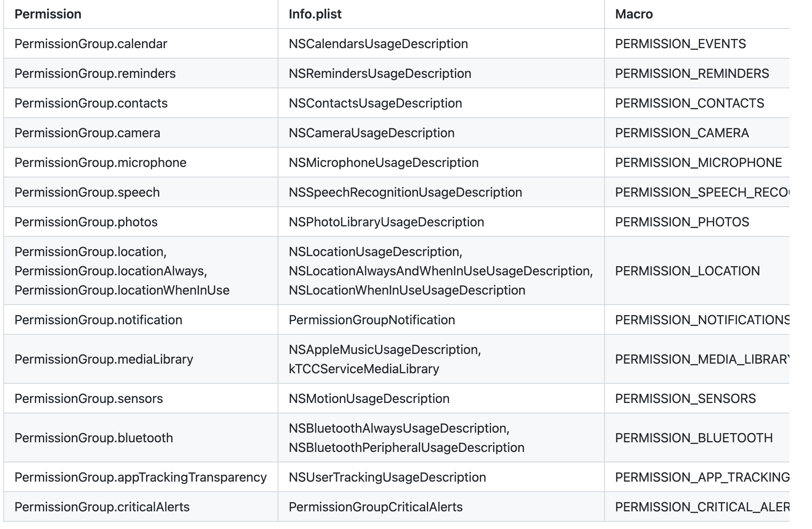812x529 pixels.
Task: Click the PermissionGroupCriticalAlerts plist entry
Action: pyautogui.click(x=376, y=507)
